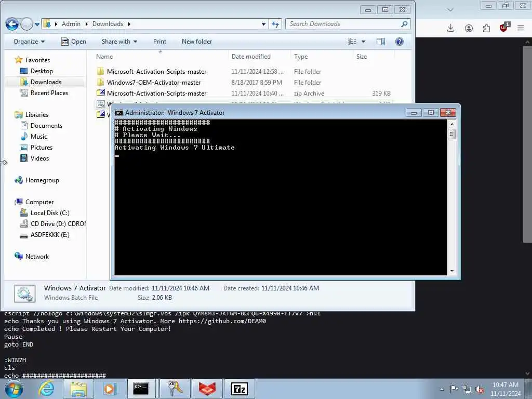Open the keys utility taskbar icon

[x=175, y=389]
